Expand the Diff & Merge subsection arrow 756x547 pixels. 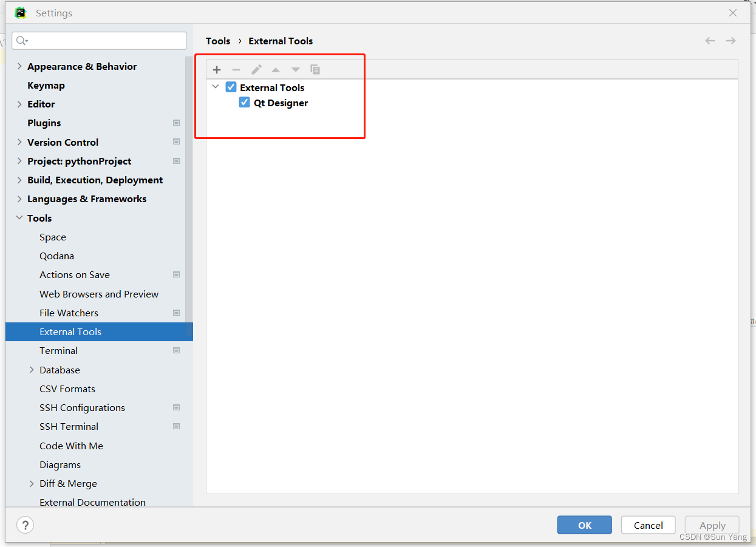pos(32,484)
